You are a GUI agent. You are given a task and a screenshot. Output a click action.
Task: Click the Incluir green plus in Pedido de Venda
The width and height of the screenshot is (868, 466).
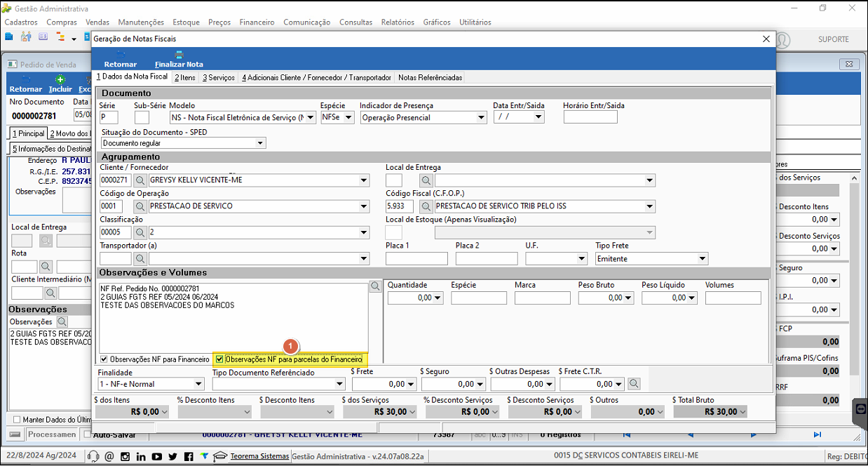[60, 80]
